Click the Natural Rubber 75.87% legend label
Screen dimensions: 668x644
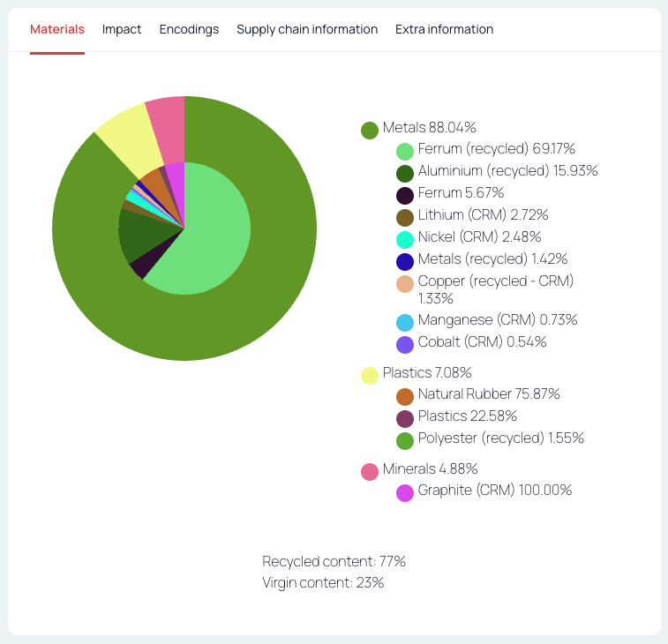(488, 394)
